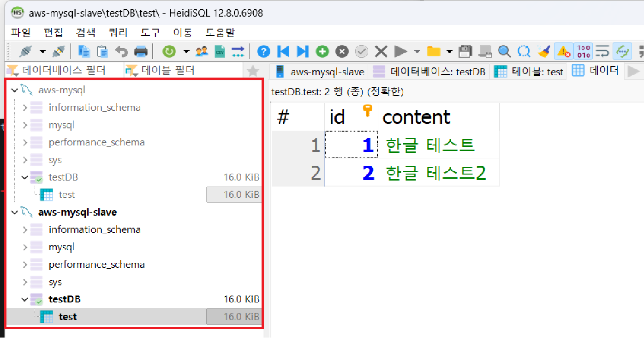644x338 pixels.
Task: Expand performance_schema under aws-mysql
Action: (x=25, y=142)
